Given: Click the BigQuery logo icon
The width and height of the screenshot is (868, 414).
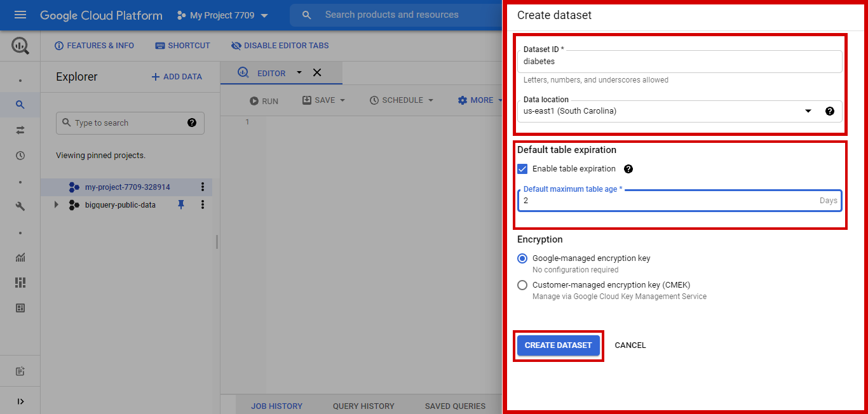Looking at the screenshot, I should [20, 46].
